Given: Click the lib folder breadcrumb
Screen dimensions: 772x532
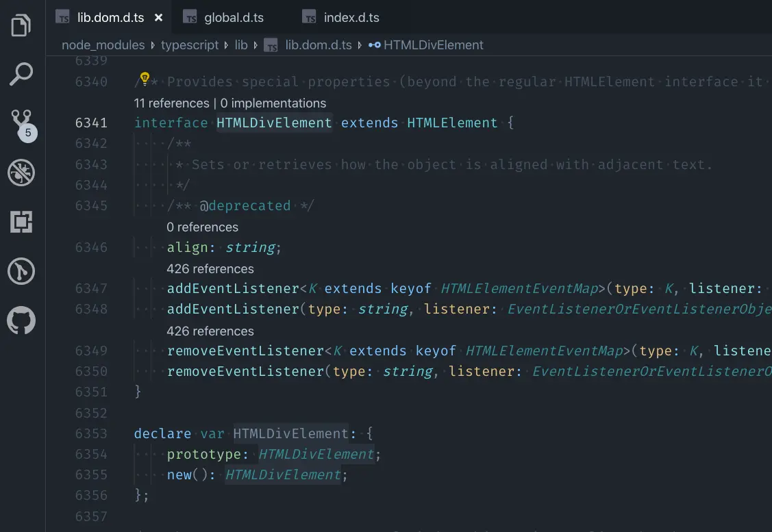Looking at the screenshot, I should pos(241,45).
